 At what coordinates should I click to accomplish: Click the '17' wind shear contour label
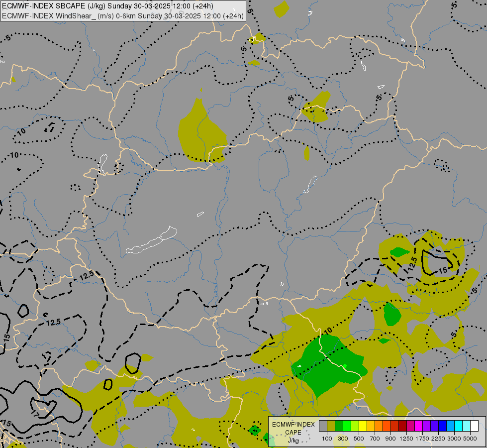coord(35,414)
